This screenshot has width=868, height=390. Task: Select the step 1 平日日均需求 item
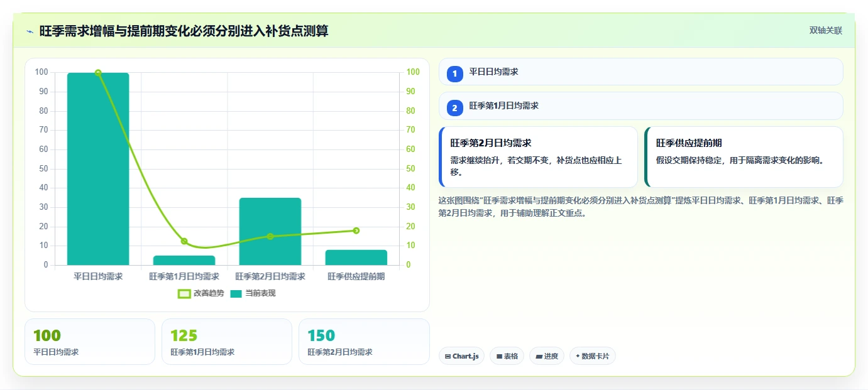tap(641, 72)
